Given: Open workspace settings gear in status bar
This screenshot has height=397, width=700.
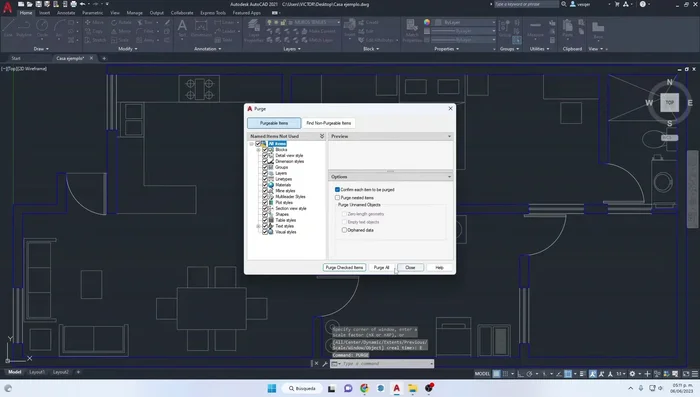Looking at the screenshot, I should 632,374.
